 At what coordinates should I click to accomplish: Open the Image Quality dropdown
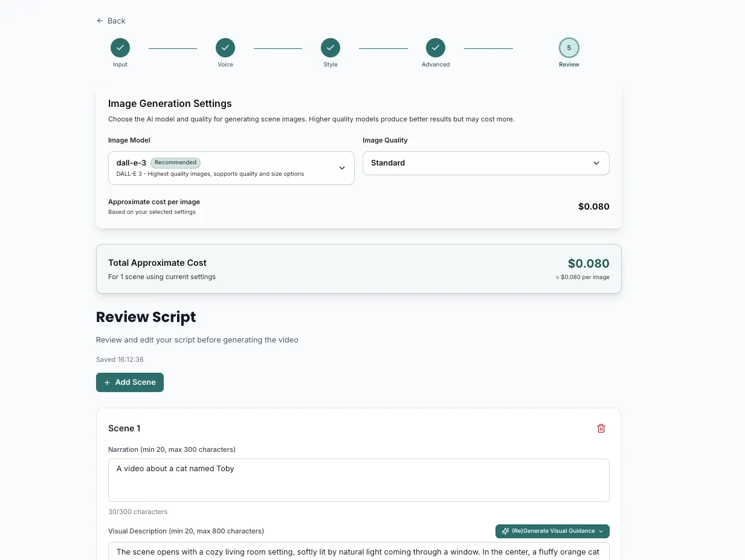coord(486,163)
